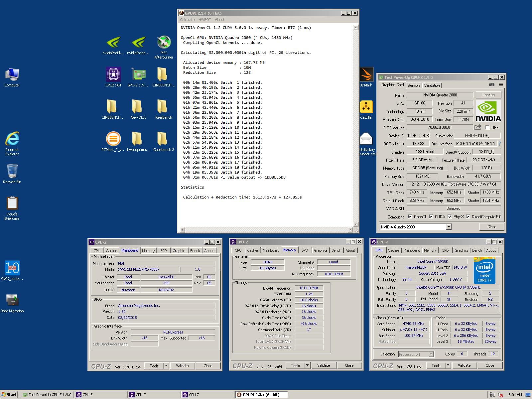Click the GPU-Z screenshot camera icon
The height and width of the screenshot is (399, 532).
point(492,85)
